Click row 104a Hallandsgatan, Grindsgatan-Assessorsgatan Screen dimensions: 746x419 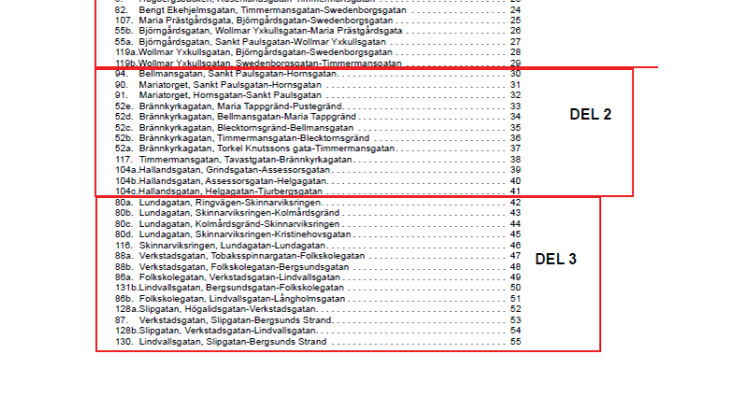[318, 170]
